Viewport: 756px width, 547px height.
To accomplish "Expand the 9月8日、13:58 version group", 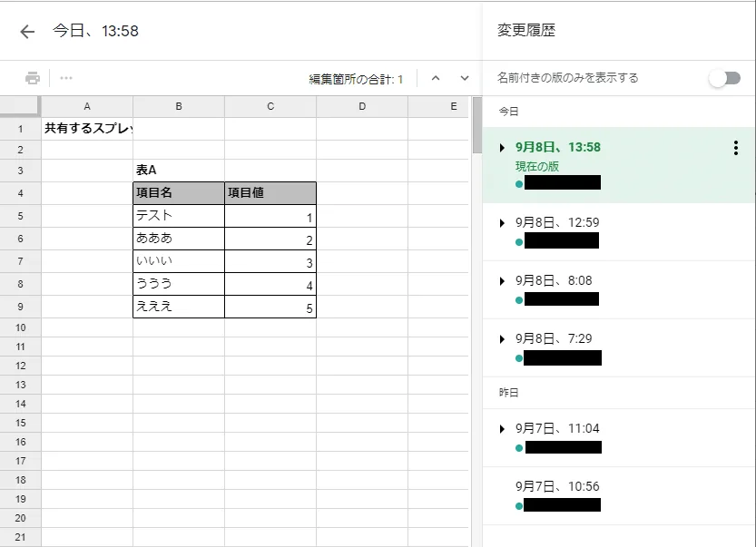I will (502, 148).
